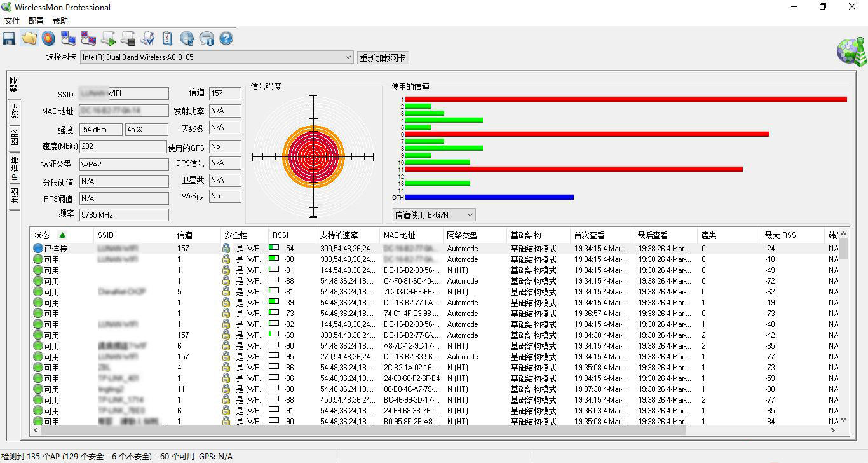Click the floppy disk save icon
This screenshot has width=868, height=463.
pyautogui.click(x=9, y=39)
